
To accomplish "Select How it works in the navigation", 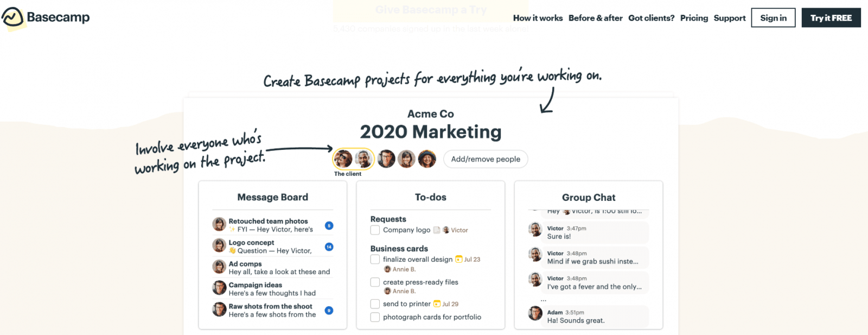I will pyautogui.click(x=538, y=17).
